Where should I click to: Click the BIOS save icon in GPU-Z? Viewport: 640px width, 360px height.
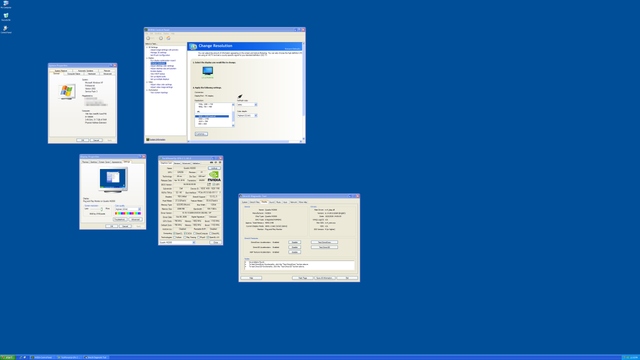point(209,184)
